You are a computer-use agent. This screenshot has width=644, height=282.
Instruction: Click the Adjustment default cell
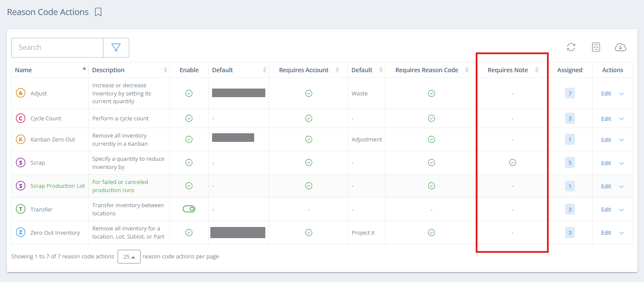coord(367,139)
